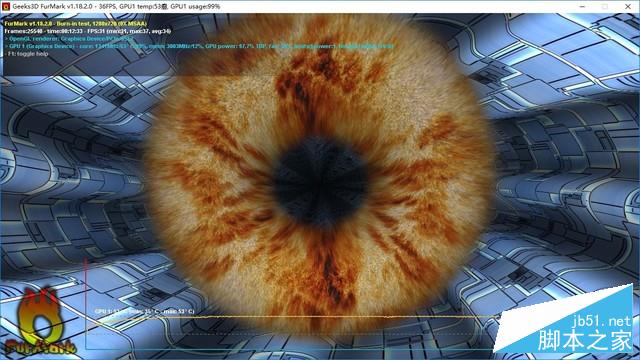Click the yellow temperature graph line
The image size is (640, 360).
[x=292, y=317]
